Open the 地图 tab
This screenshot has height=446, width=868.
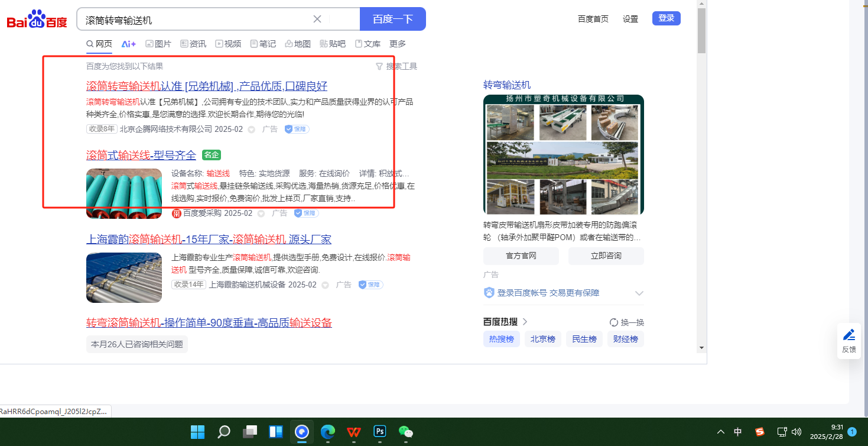click(298, 44)
